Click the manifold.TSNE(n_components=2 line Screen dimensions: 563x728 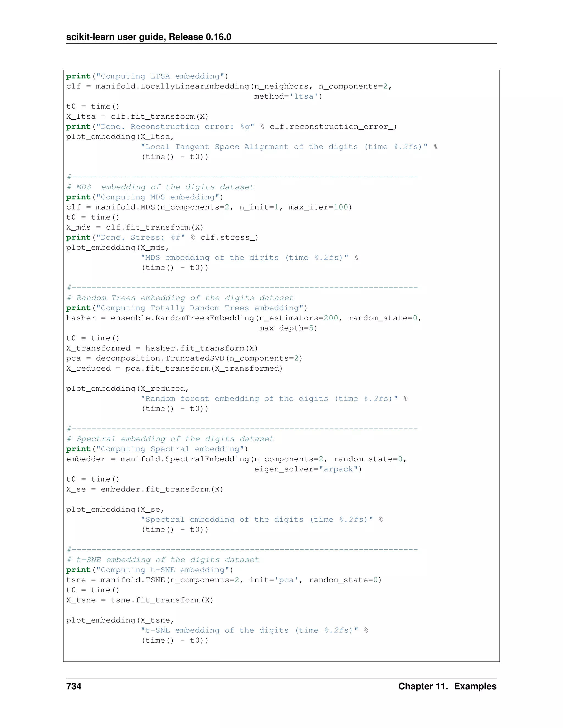point(224,580)
